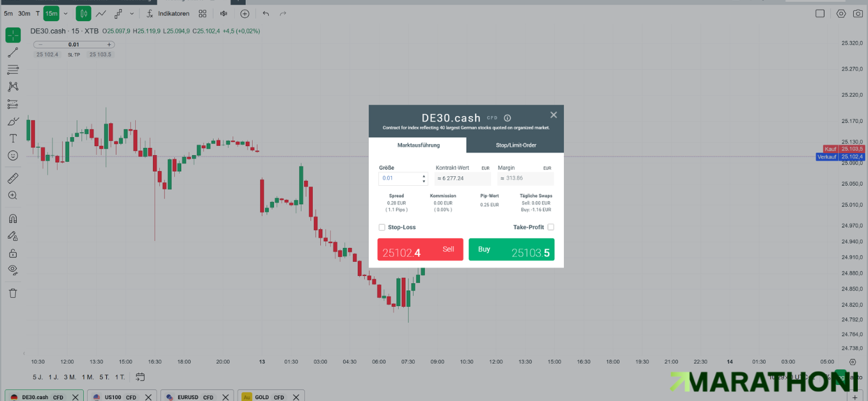Toggle hide all drawings eye icon
868x401 pixels.
(13, 270)
